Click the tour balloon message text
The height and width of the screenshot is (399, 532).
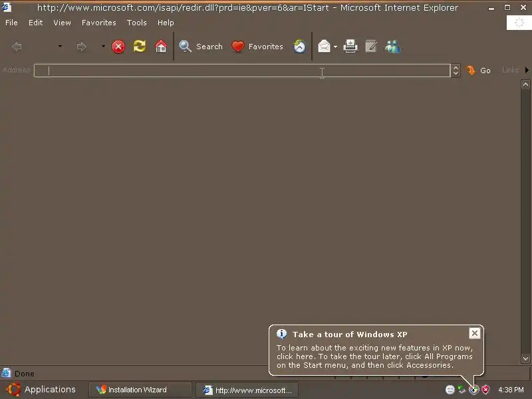[x=374, y=356]
